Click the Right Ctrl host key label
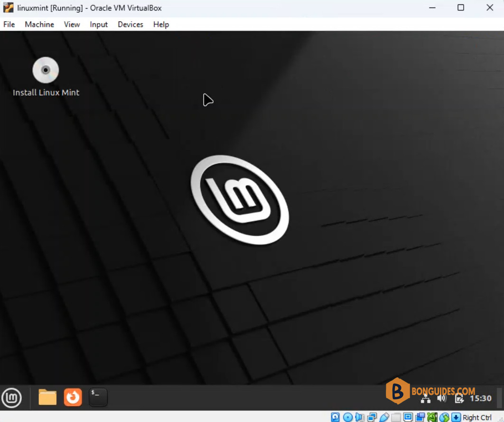Image resolution: width=504 pixels, height=422 pixels. tap(477, 417)
